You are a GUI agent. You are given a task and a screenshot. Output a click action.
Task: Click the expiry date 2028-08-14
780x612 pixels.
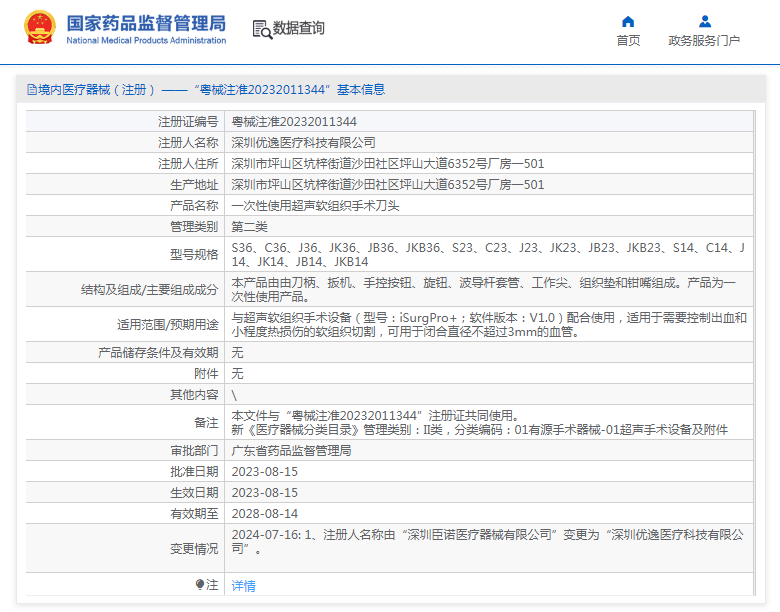tap(265, 513)
